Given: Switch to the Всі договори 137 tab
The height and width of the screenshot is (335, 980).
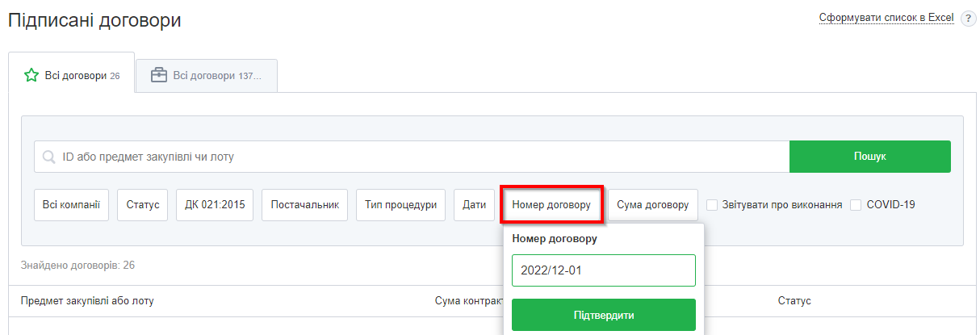Looking at the screenshot, I should coord(207,76).
